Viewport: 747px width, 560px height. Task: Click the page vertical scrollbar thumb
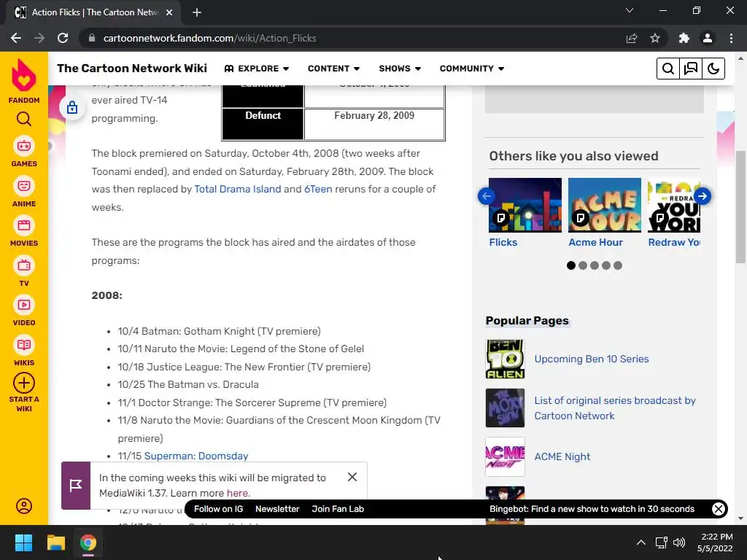tap(740, 207)
